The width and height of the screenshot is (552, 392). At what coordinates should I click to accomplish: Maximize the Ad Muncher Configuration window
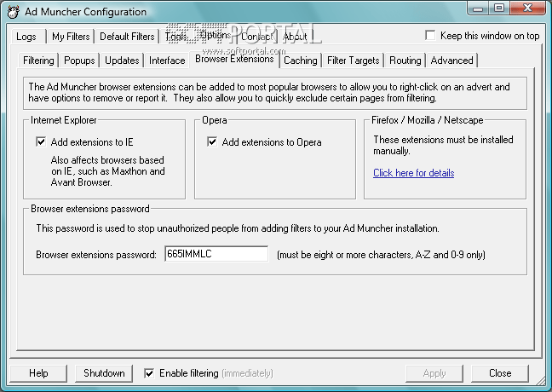[x=499, y=9]
